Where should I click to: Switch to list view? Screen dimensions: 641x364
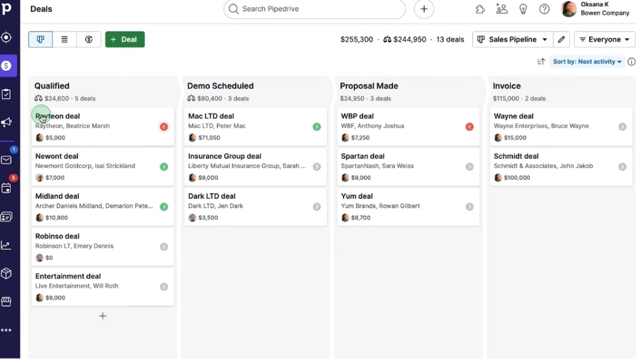tap(65, 39)
